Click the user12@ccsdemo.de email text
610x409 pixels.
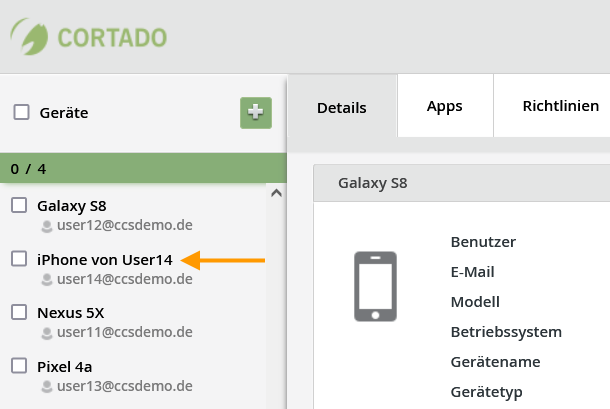click(x=125, y=225)
